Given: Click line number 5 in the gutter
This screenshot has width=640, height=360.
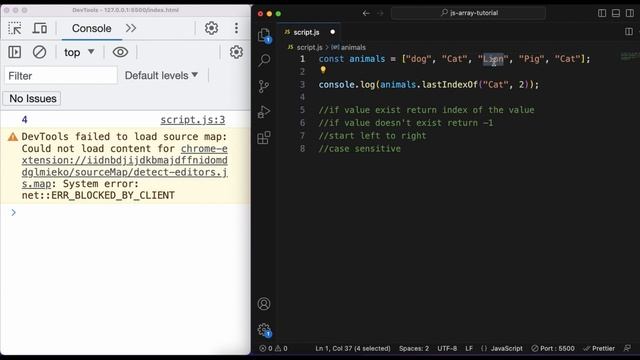Looking at the screenshot, I should click(x=302, y=110).
